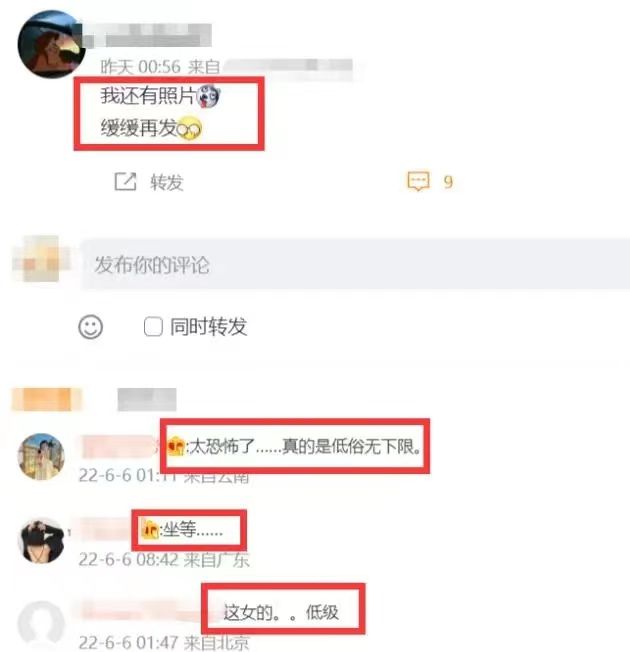Click the forward arrow icon beside 转发
The image size is (630, 652).
[x=125, y=182]
